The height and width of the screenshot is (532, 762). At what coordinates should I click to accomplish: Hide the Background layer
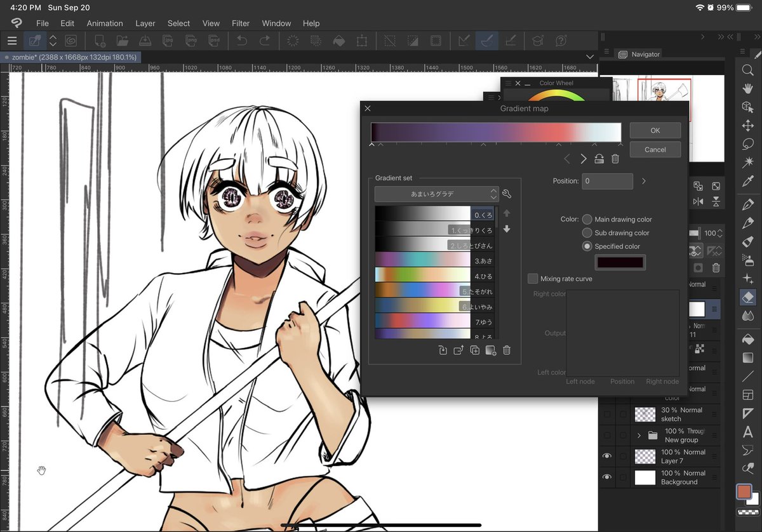coord(607,477)
